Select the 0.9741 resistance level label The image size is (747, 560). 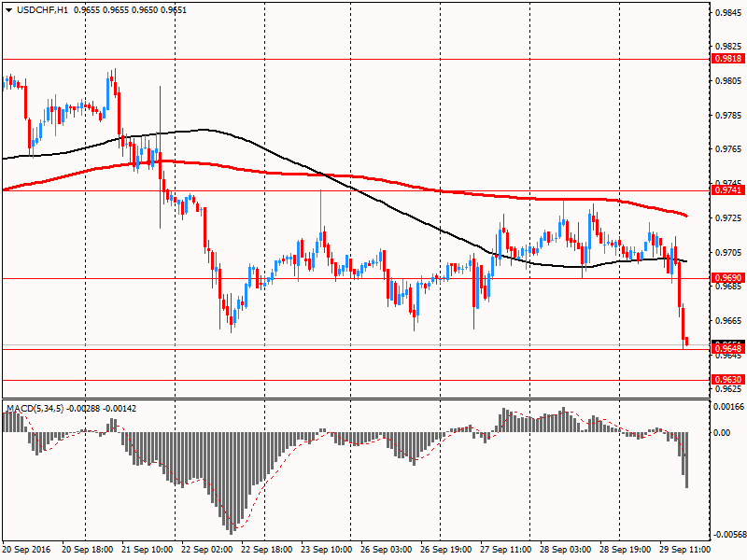pyautogui.click(x=727, y=189)
